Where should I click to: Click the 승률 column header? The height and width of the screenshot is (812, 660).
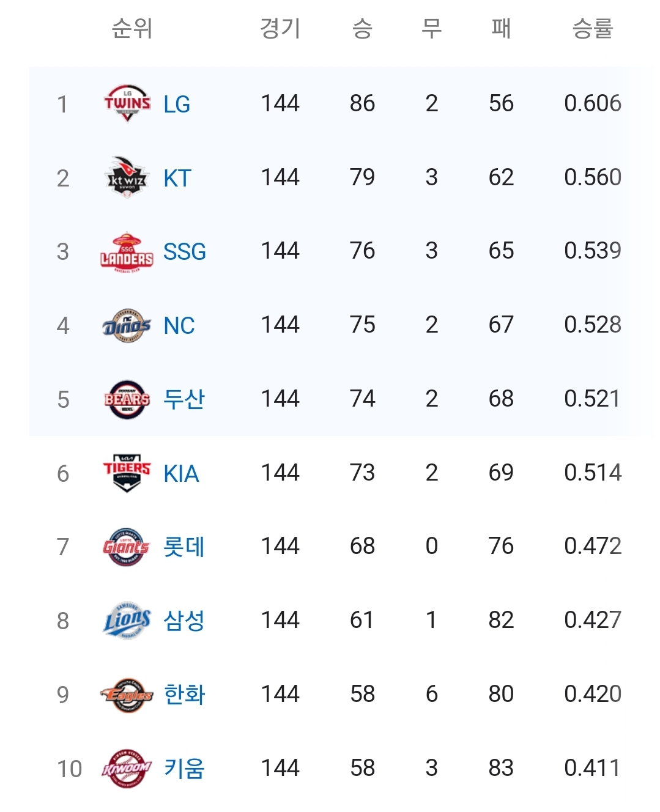pos(592,28)
